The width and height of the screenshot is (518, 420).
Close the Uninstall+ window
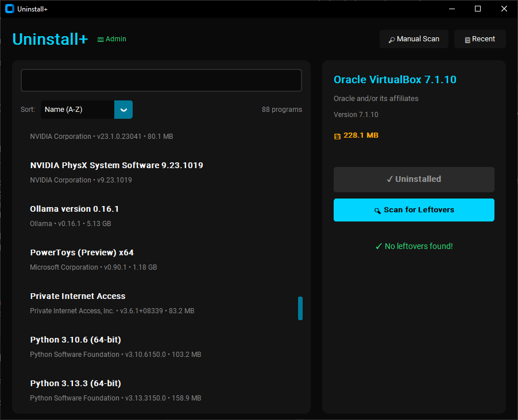504,9
